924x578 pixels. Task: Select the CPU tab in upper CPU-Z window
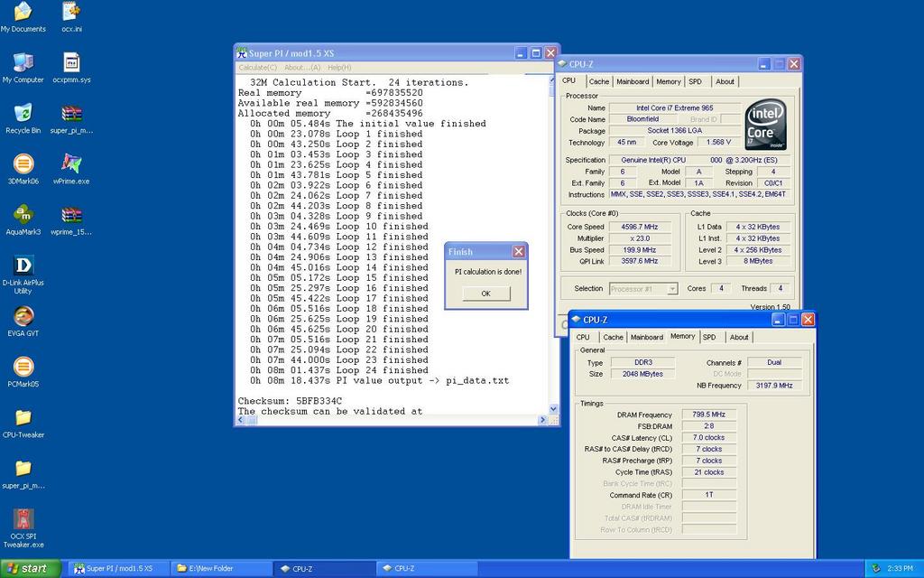pyautogui.click(x=569, y=80)
